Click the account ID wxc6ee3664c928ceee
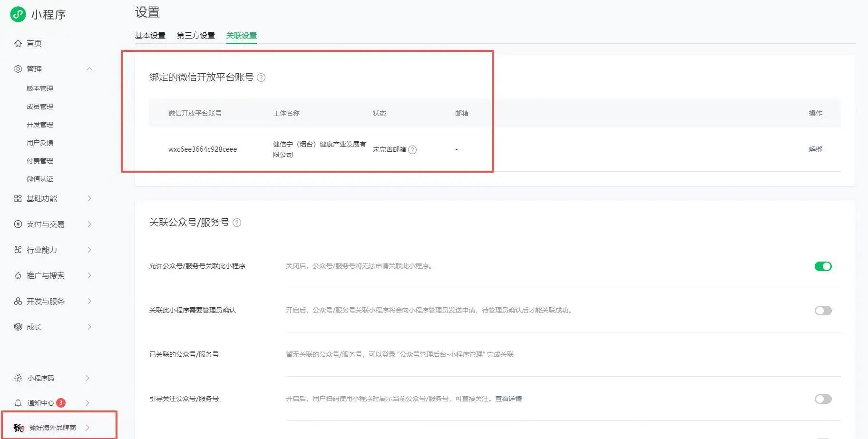This screenshot has height=439, width=868. (203, 149)
